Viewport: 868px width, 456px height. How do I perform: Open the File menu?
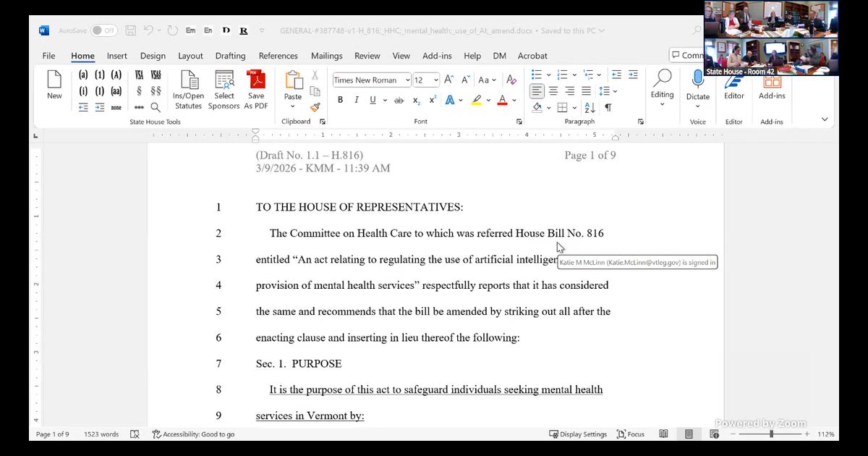click(x=48, y=56)
